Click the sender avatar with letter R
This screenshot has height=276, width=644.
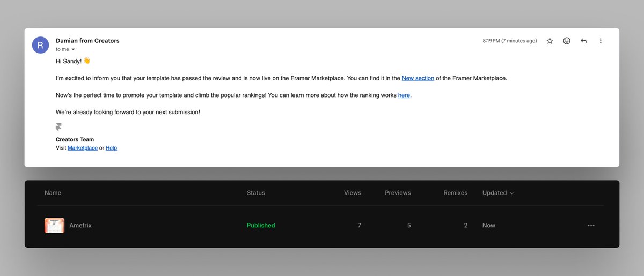tap(41, 45)
